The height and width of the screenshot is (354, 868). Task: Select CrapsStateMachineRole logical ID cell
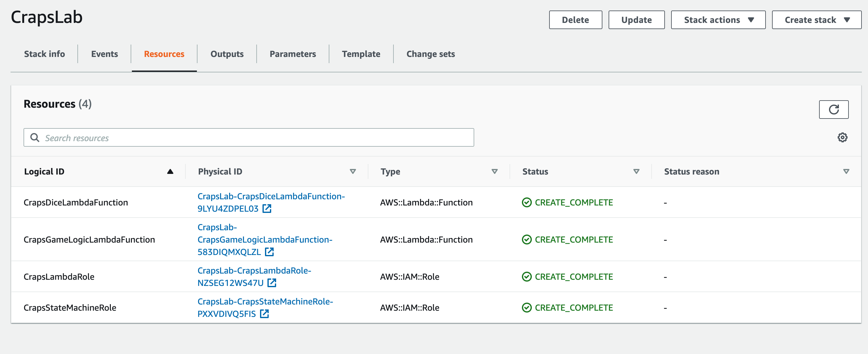point(70,308)
